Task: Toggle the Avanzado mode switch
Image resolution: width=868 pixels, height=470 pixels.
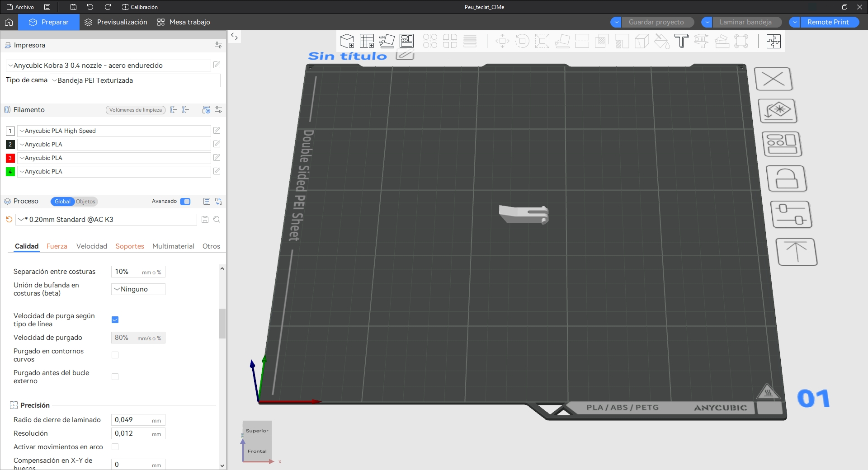Action: click(185, 202)
